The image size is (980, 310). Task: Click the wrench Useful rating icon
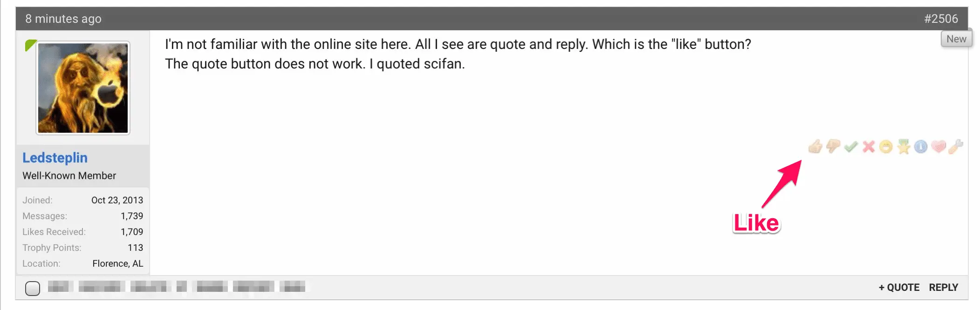click(x=956, y=147)
